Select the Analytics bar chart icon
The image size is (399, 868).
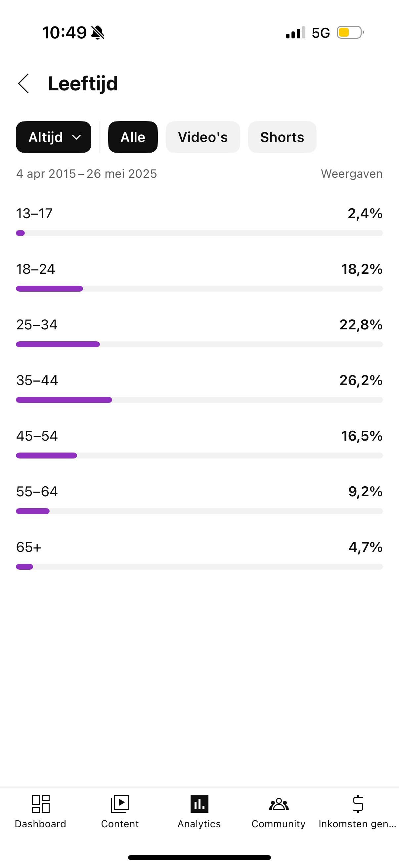pos(199,804)
